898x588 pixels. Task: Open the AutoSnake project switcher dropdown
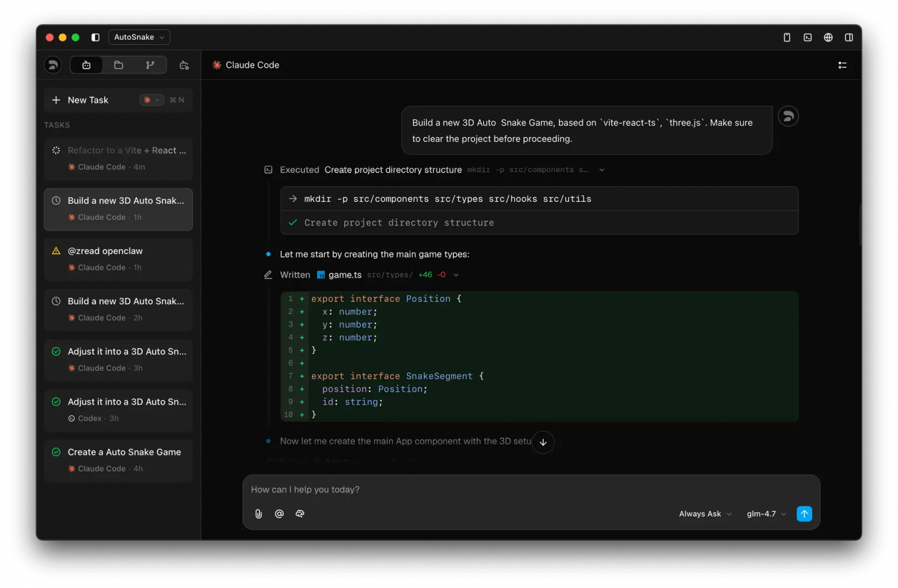pyautogui.click(x=139, y=37)
